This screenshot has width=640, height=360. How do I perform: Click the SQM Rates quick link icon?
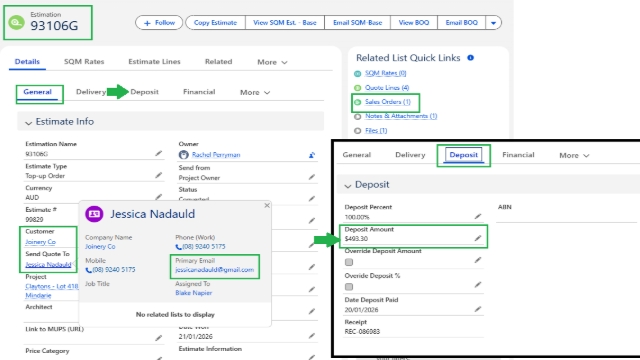(x=358, y=73)
